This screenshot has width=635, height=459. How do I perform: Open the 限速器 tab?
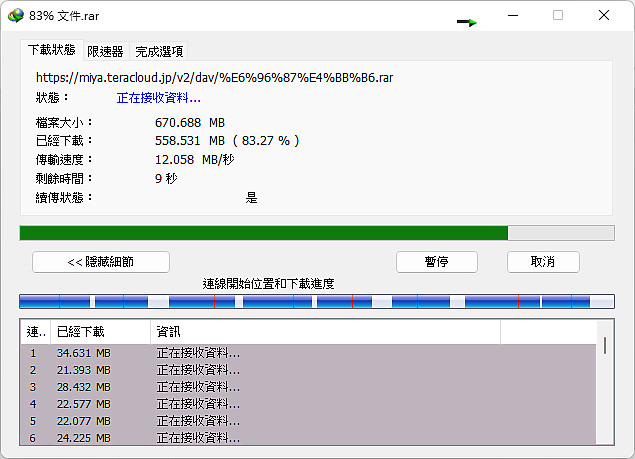pos(105,52)
